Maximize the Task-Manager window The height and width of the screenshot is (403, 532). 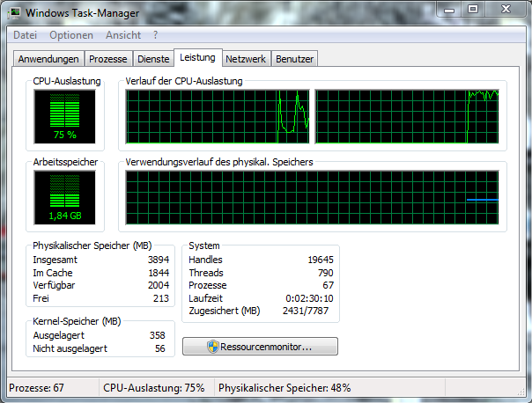[473, 9]
